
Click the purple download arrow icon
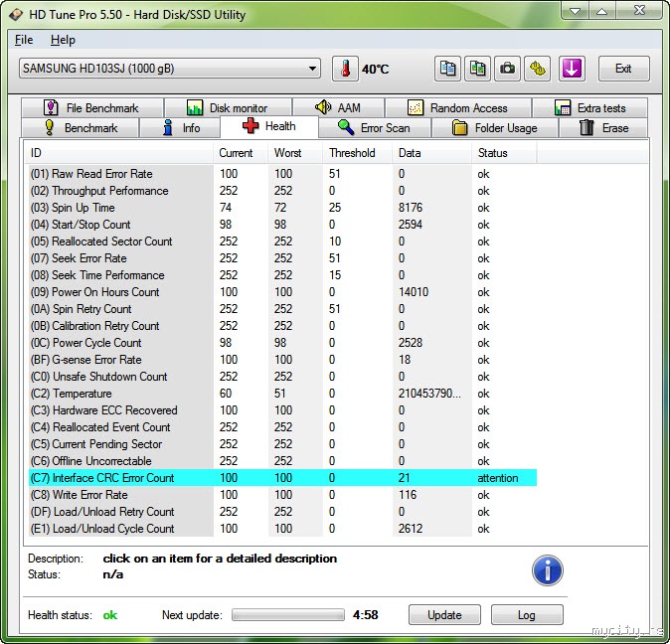pos(572,69)
